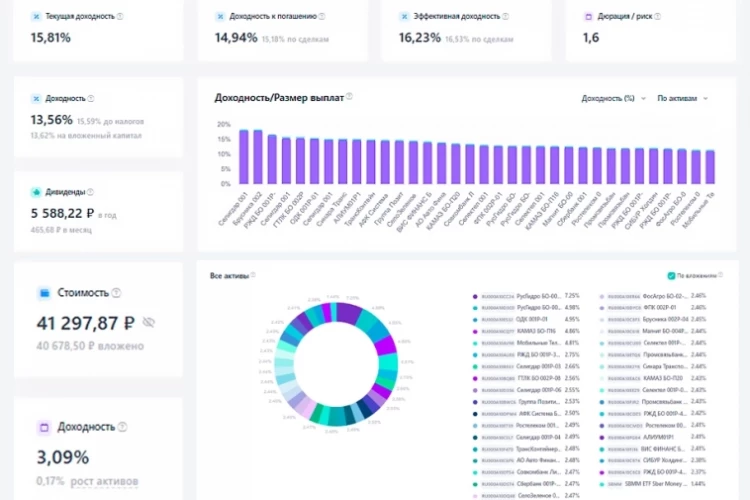Screen dimensions: 750x500
Task: Open info tooltip beside Текущая доходность
Action: tap(120, 16)
